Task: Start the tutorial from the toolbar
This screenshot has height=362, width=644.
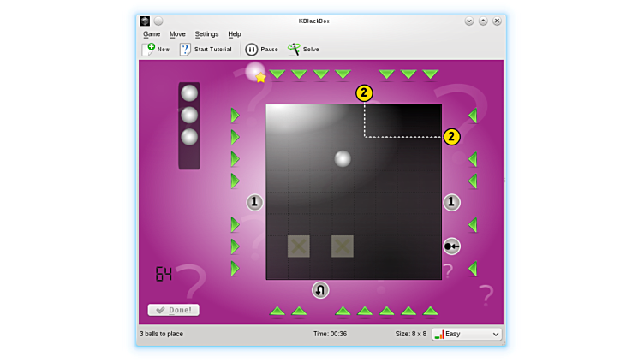Action: [185, 50]
